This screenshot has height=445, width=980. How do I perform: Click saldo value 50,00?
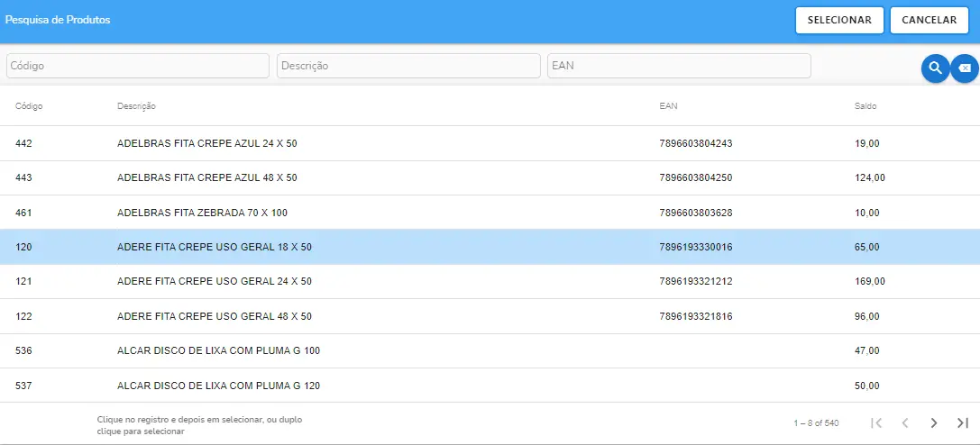tap(867, 386)
